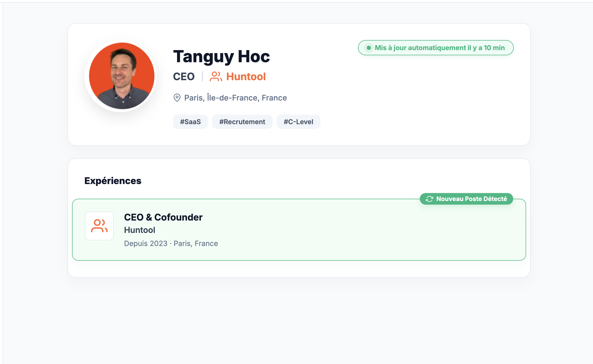Select the #Recrutement tag
The image size is (593, 364).
pyautogui.click(x=242, y=122)
